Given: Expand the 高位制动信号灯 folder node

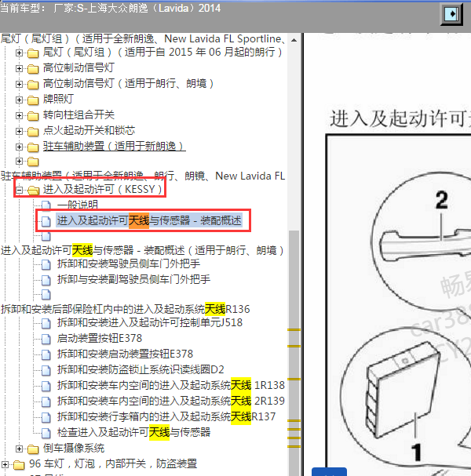Looking at the screenshot, I should tap(19, 68).
